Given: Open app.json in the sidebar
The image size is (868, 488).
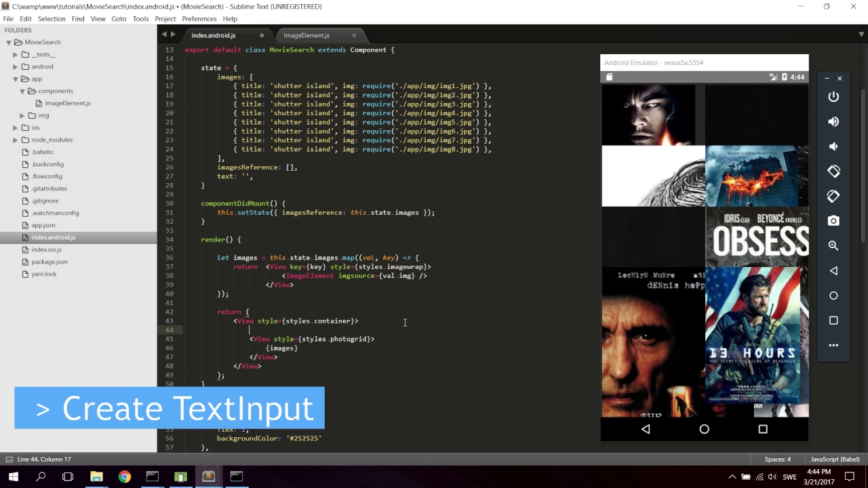Looking at the screenshot, I should click(x=43, y=225).
